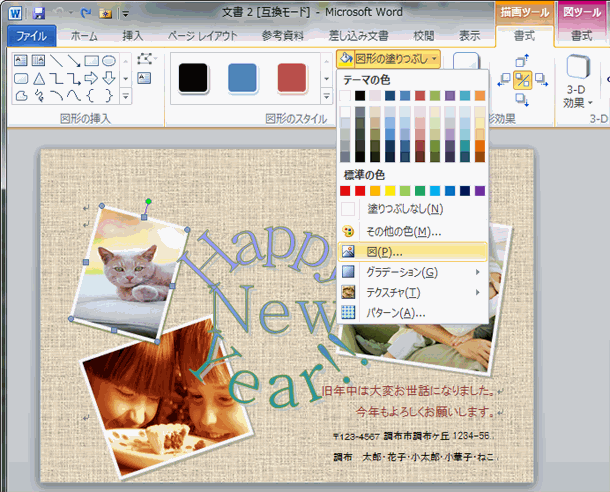Viewport: 610px width, 492px height.
Task: Nudge shadow left
Action: pos(504,80)
